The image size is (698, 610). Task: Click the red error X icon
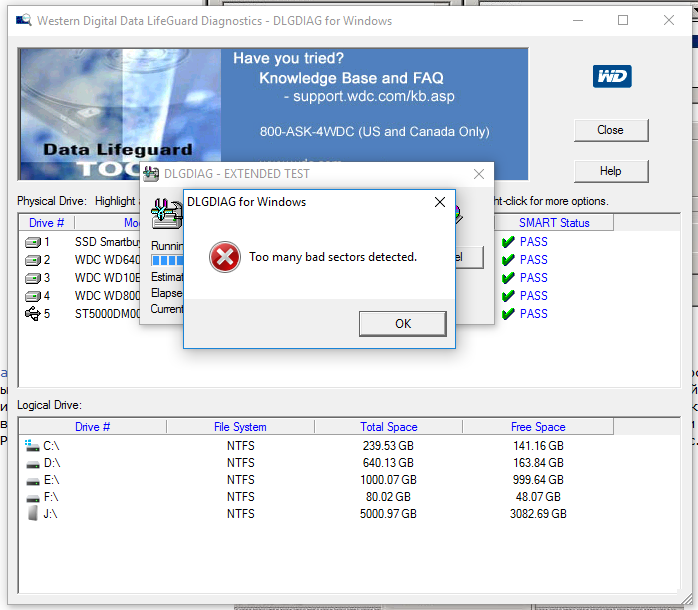tap(225, 257)
